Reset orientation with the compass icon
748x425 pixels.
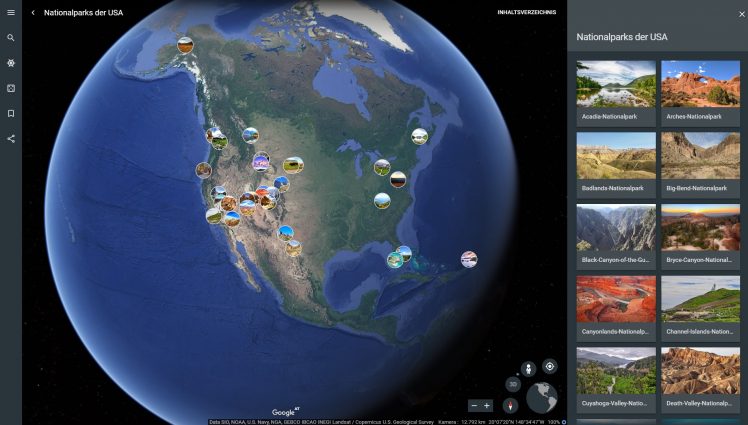[511, 405]
